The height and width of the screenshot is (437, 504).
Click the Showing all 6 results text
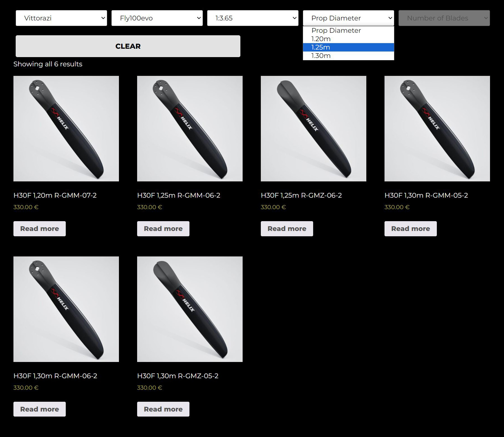click(48, 64)
